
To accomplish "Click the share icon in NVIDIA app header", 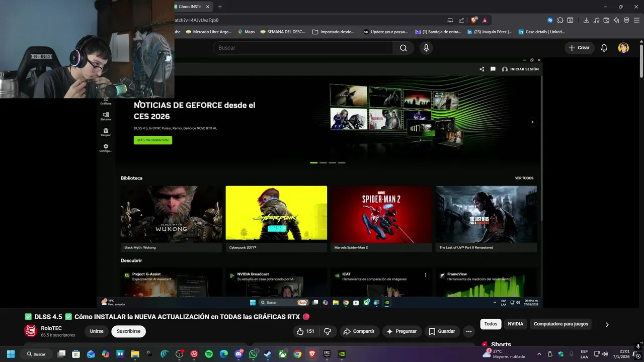I will tap(481, 69).
